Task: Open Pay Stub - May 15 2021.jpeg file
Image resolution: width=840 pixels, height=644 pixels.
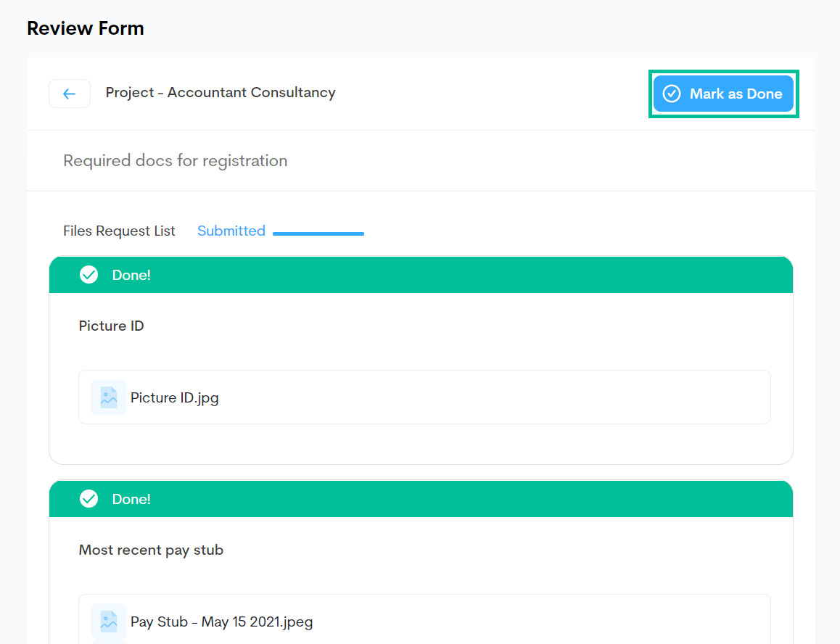Action: (x=221, y=622)
